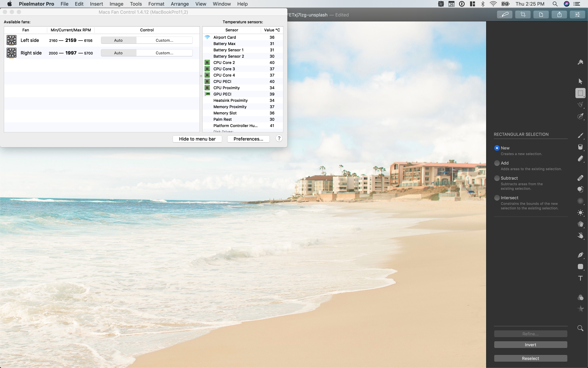The height and width of the screenshot is (368, 588).
Task: Open Macs Fan Control Preferences
Action: (248, 139)
